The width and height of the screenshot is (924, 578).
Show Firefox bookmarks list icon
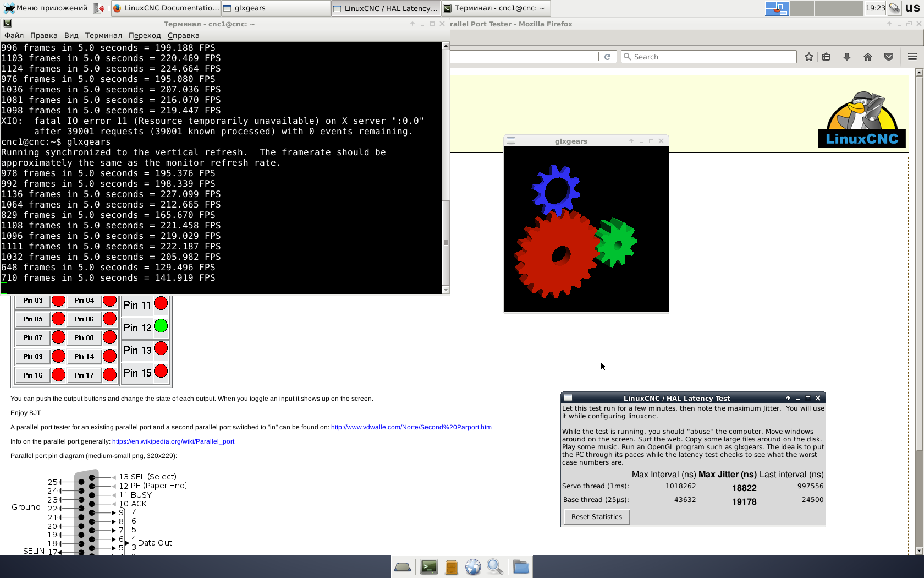pyautogui.click(x=826, y=57)
